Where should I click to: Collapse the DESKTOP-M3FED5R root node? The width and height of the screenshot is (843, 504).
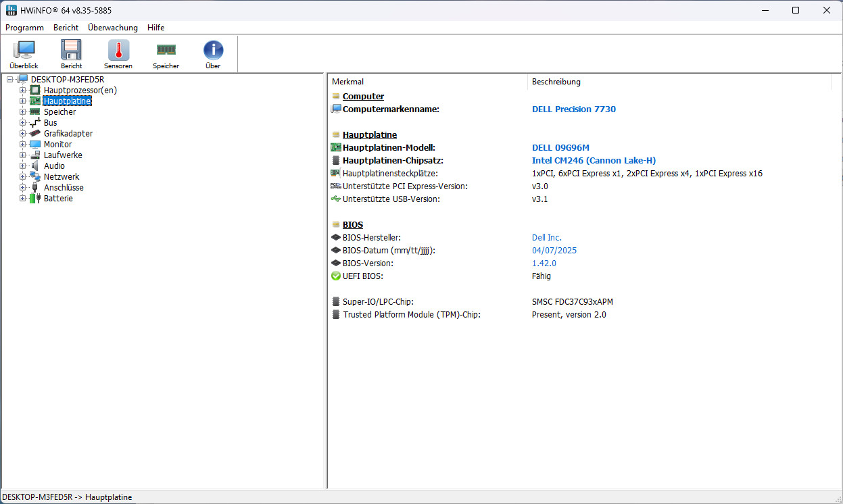click(x=10, y=80)
